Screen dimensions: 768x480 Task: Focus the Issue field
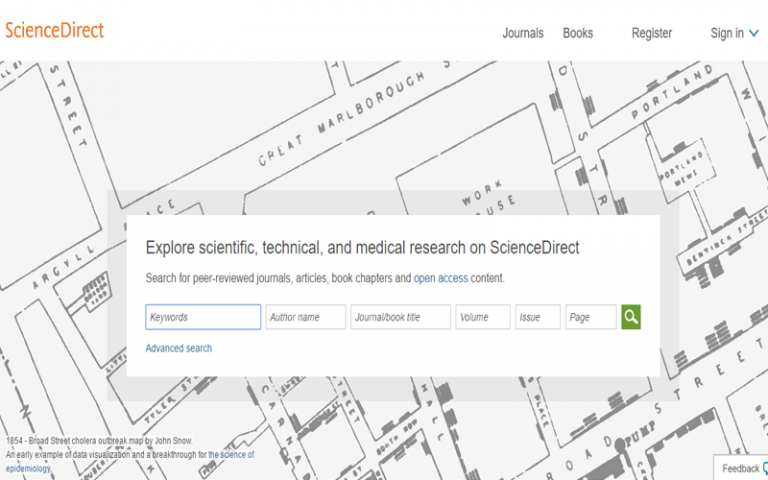point(537,317)
